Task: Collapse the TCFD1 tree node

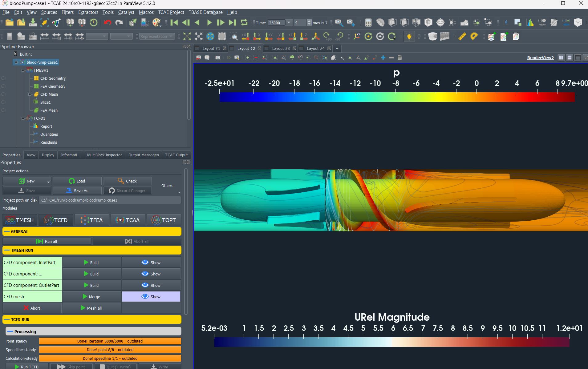Action: coord(23,118)
